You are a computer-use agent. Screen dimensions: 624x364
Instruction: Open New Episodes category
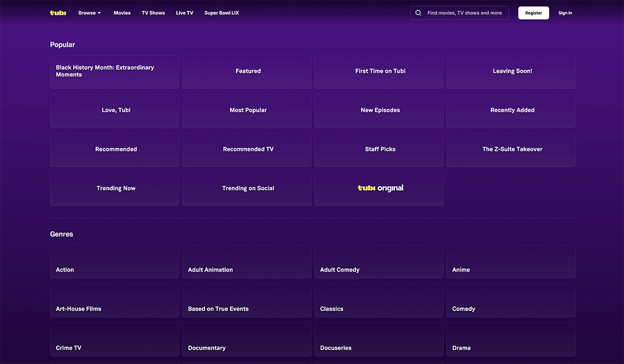[x=379, y=111]
